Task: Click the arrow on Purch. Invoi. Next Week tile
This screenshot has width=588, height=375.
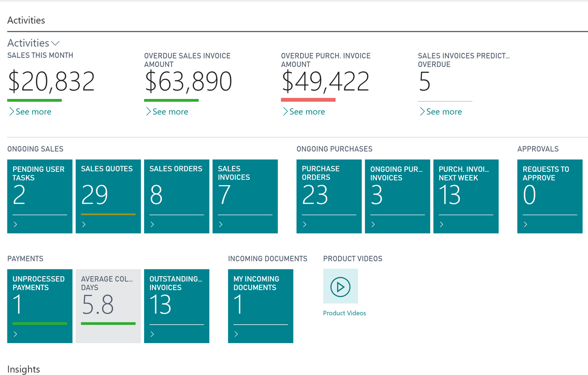Action: click(x=441, y=225)
